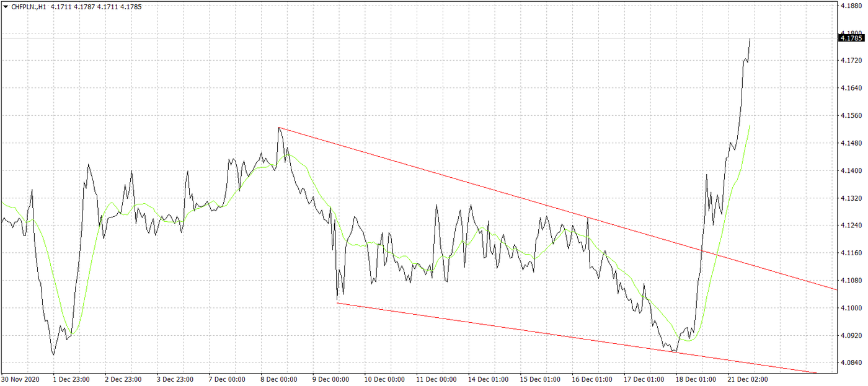This screenshot has width=868, height=386.
Task: Select the current price tag 4.1785
Action: click(851, 38)
